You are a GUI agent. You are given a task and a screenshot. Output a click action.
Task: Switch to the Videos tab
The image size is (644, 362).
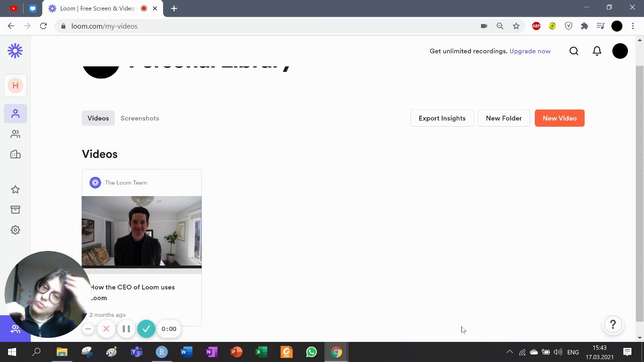click(x=98, y=118)
